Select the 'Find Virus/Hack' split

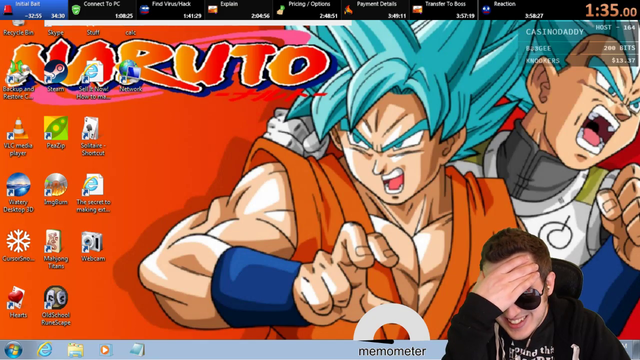click(170, 10)
